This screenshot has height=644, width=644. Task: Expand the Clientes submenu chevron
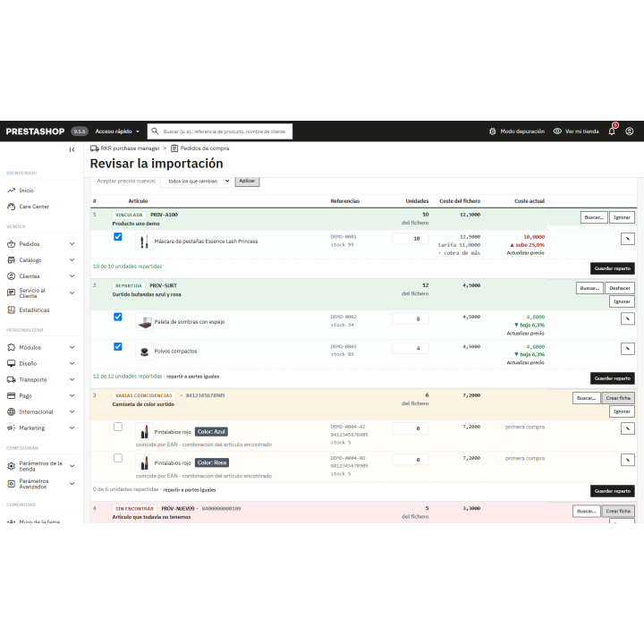[72, 276]
